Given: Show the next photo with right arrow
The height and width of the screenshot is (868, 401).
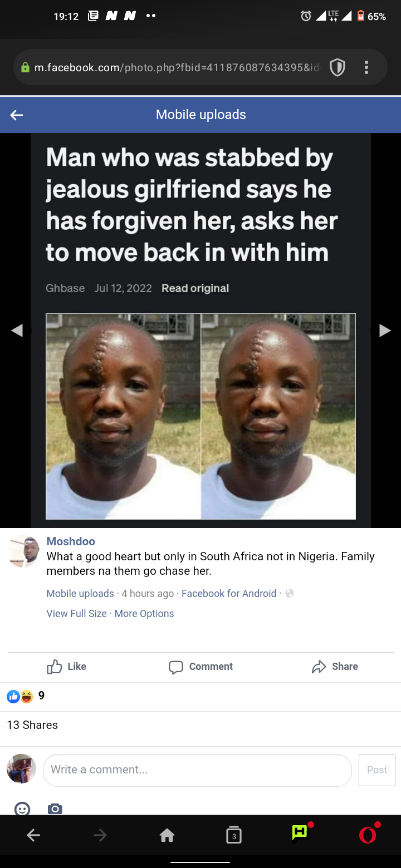Looking at the screenshot, I should (x=385, y=331).
